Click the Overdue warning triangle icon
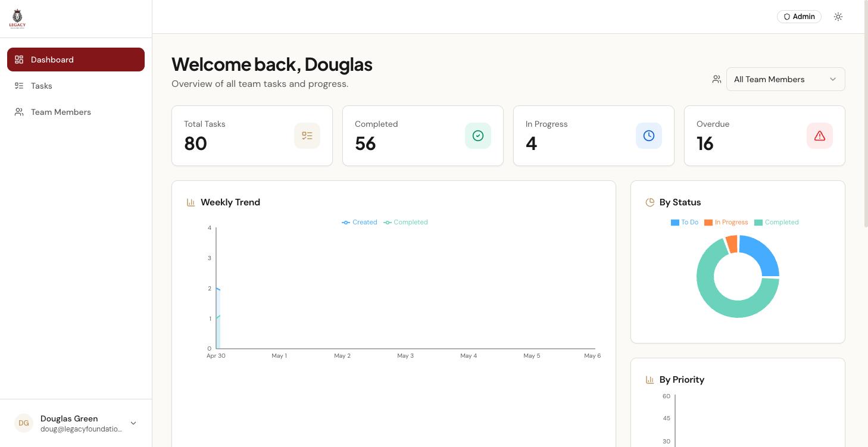The height and width of the screenshot is (447, 868). click(x=820, y=136)
